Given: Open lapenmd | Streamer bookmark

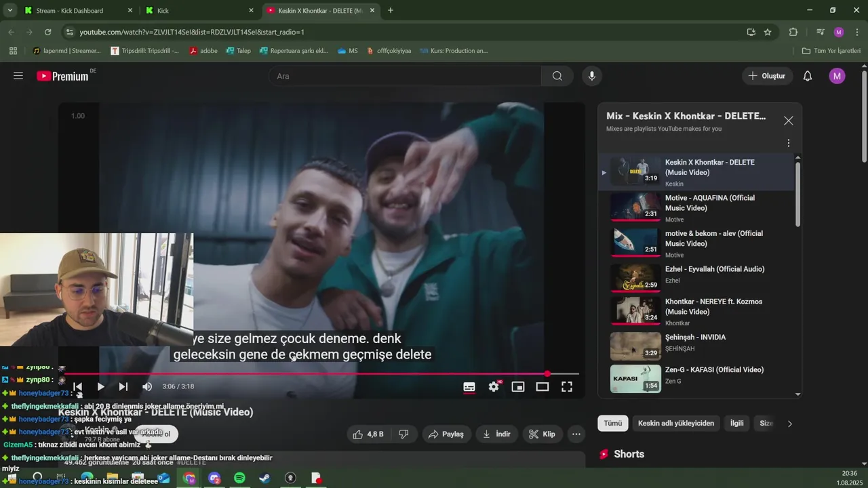Looking at the screenshot, I should 66,51.
